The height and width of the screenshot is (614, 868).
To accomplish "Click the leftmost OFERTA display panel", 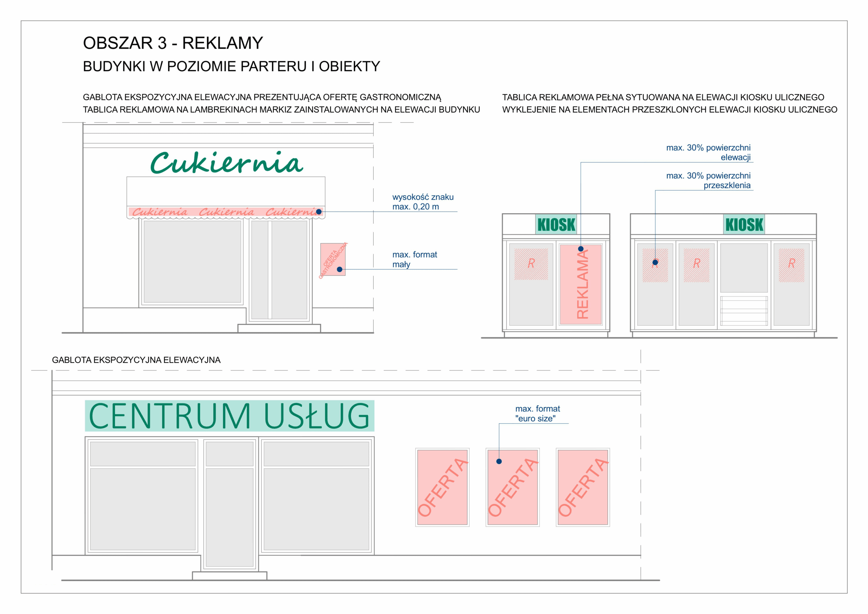I will (442, 487).
